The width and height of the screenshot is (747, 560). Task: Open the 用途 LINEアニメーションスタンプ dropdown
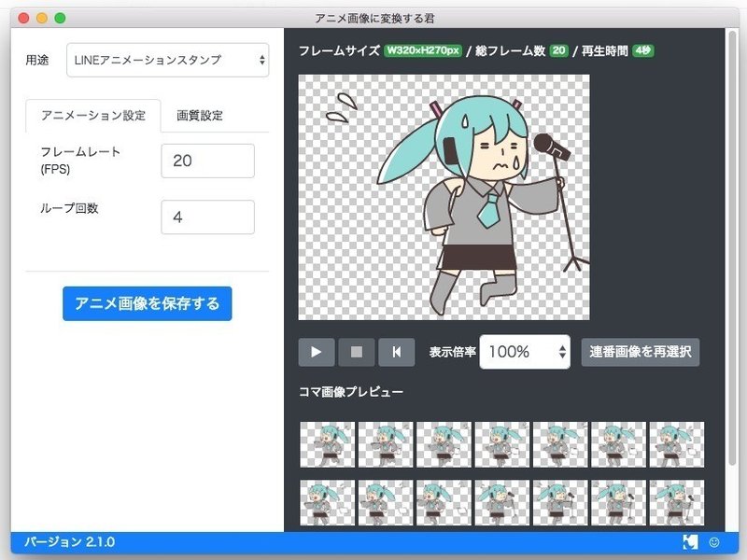[168, 60]
